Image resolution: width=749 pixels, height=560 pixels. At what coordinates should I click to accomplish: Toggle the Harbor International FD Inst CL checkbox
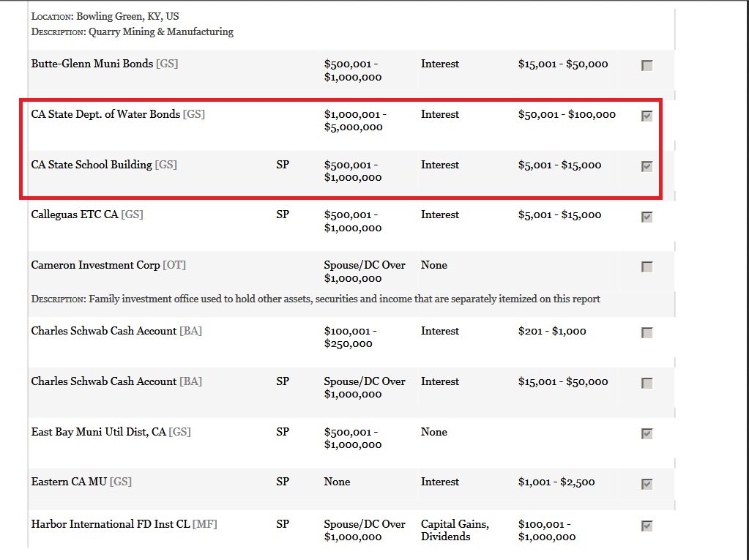click(x=646, y=526)
